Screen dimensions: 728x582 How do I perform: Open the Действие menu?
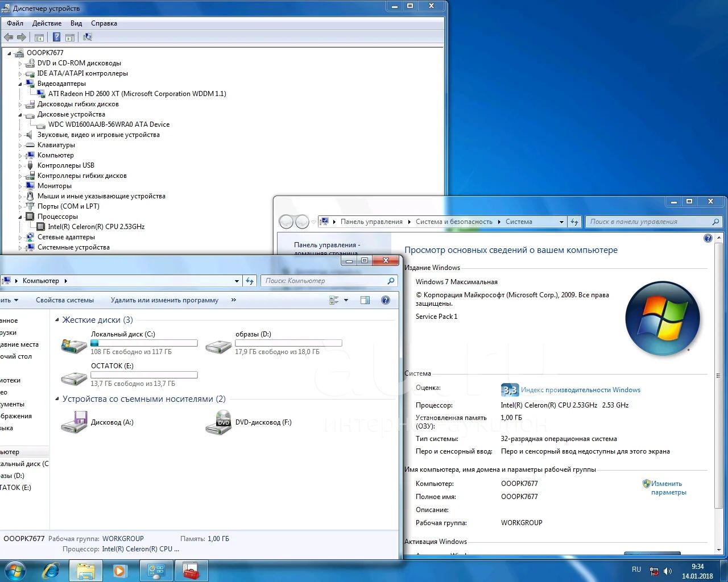(x=47, y=23)
